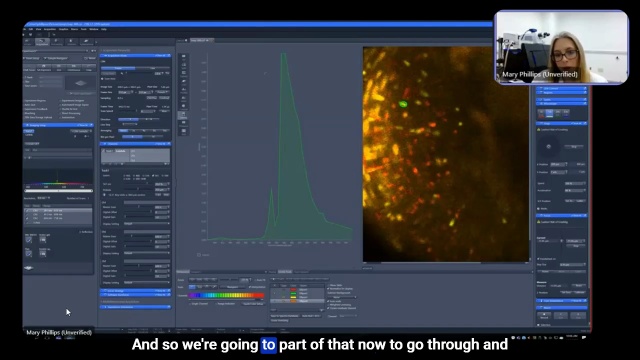Click the yellow spectrum color swatch
Viewport: 640px width, 360px height.
(293, 297)
